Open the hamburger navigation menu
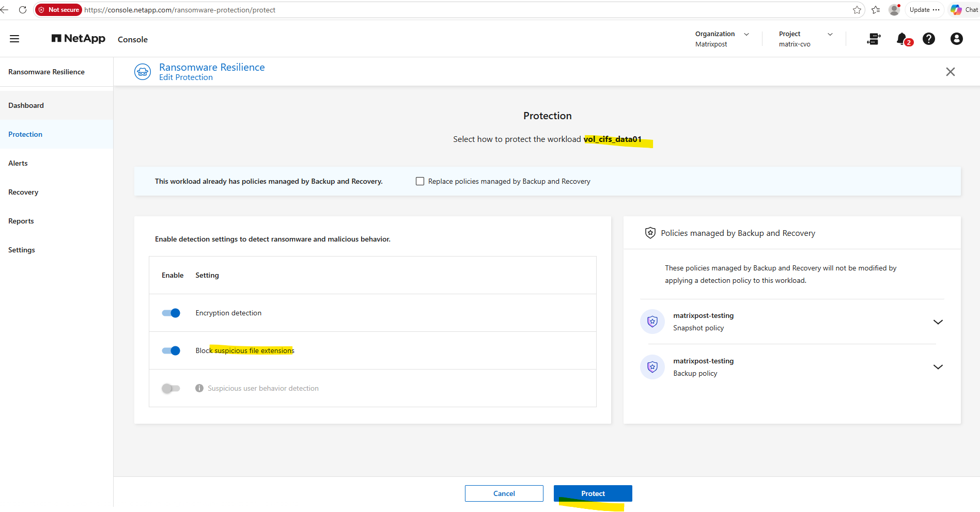Screen dimensions: 980x512 tap(14, 39)
